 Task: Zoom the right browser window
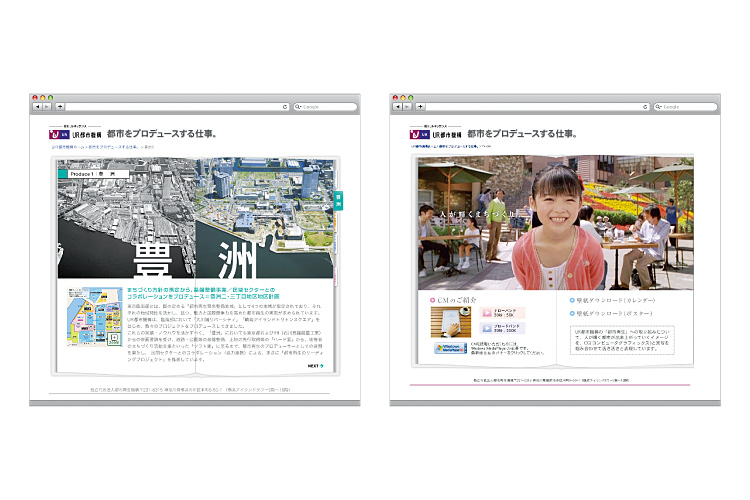click(x=410, y=98)
